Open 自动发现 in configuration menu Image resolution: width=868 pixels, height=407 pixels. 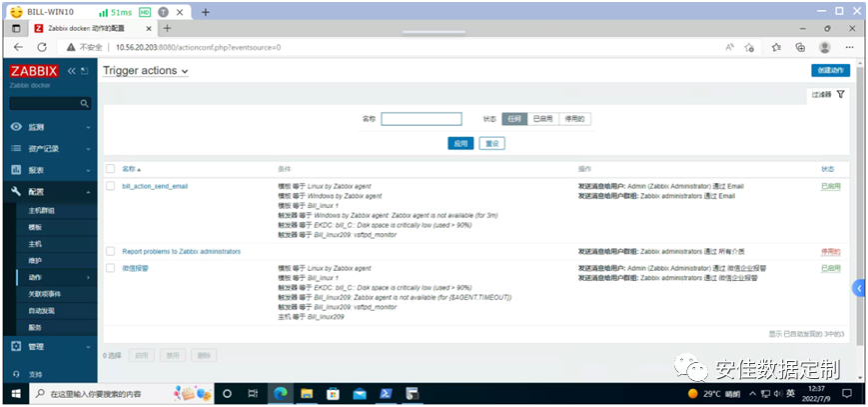click(42, 311)
